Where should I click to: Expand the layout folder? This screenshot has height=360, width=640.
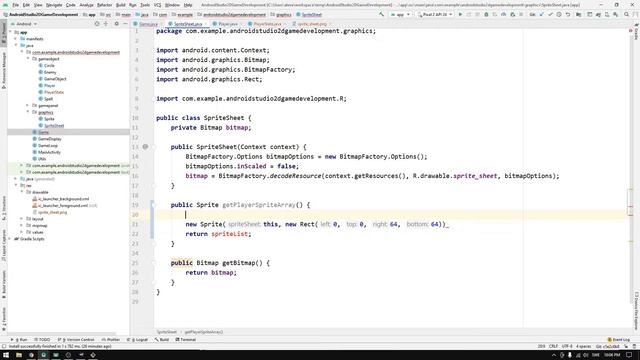pyautogui.click(x=22, y=219)
